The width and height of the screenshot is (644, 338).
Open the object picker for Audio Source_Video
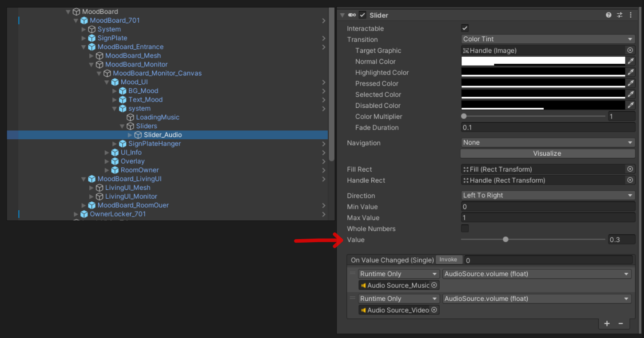[434, 310]
